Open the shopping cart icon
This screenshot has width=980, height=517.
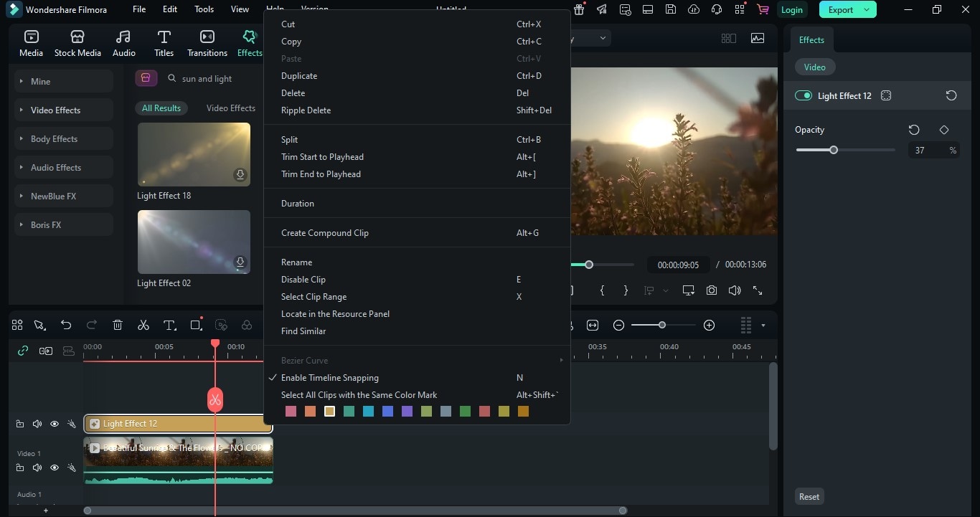763,9
